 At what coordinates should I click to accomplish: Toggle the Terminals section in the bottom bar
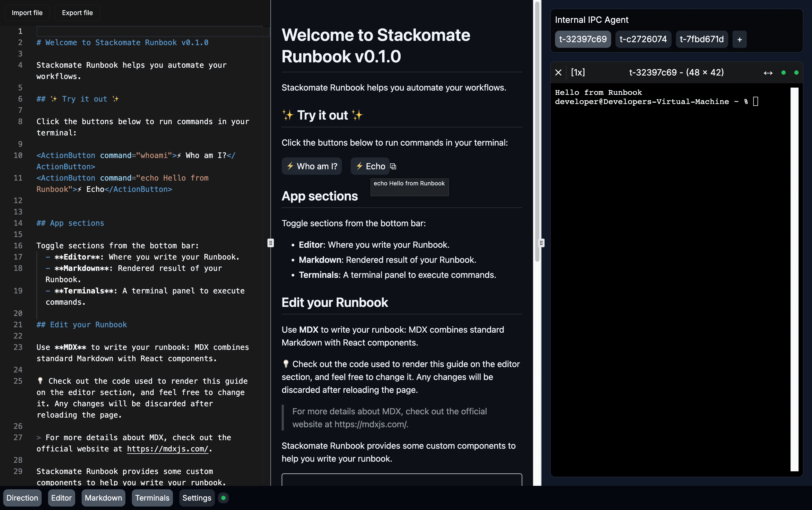pyautogui.click(x=152, y=498)
